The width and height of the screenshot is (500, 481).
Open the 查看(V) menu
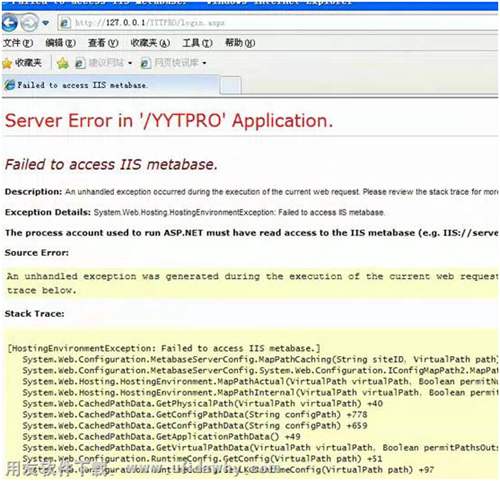coord(103,43)
